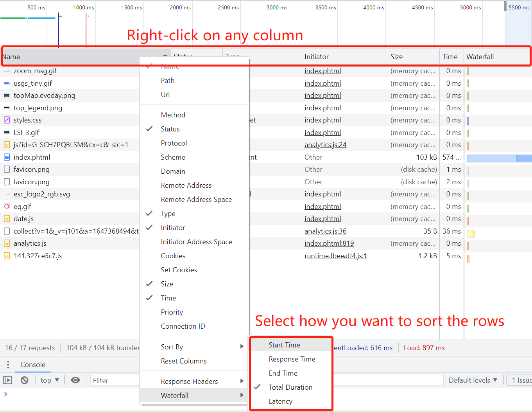Open live expression eye icon
This screenshot has width=532, height=412.
[x=75, y=380]
